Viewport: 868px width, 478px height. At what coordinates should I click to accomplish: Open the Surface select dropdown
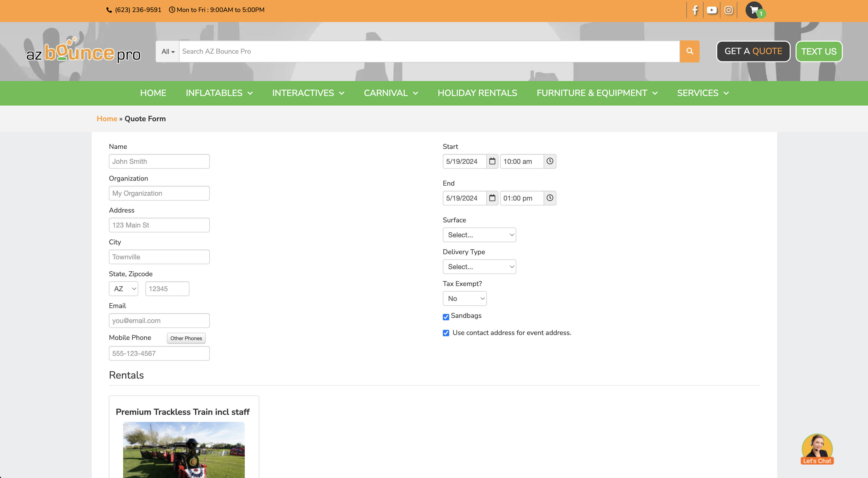[x=479, y=235]
